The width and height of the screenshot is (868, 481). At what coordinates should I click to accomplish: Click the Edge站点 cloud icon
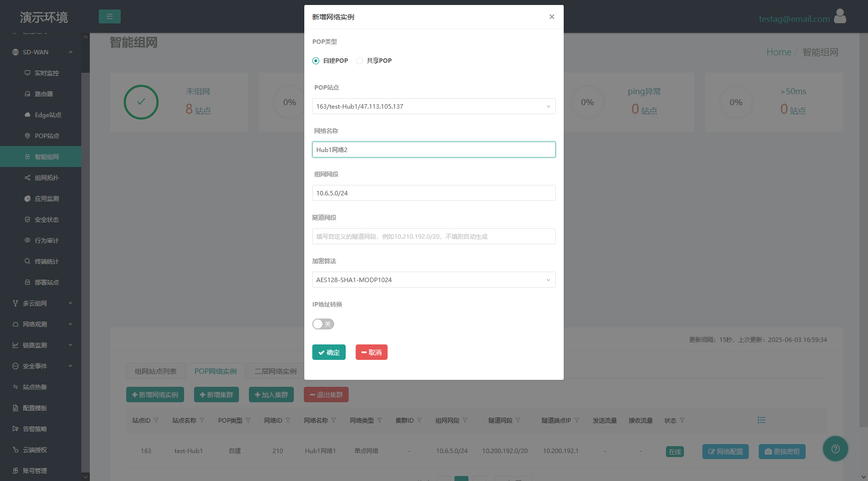tap(27, 115)
